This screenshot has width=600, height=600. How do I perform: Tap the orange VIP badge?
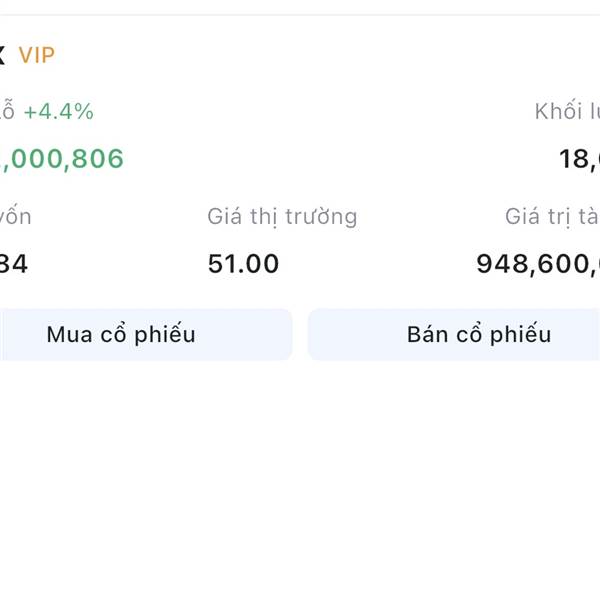37,55
